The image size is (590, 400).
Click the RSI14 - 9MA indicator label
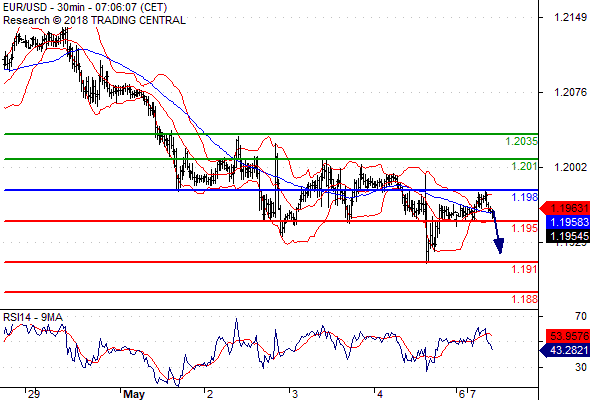tap(33, 318)
